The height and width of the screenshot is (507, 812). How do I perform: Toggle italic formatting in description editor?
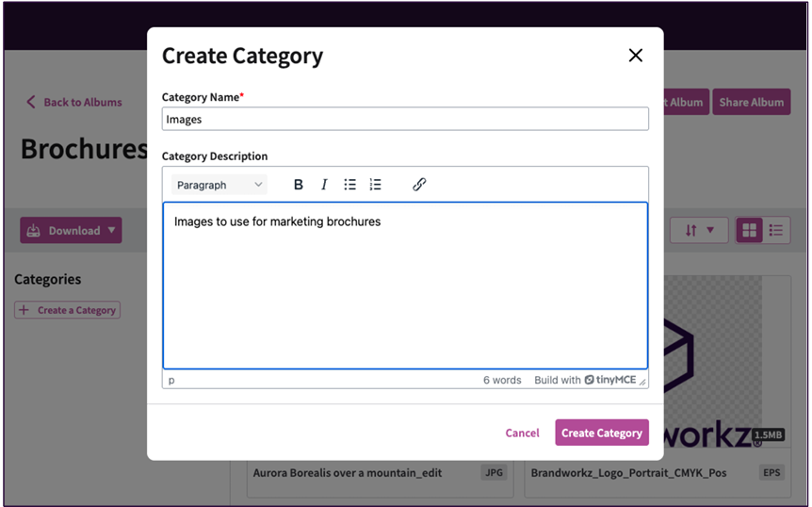pyautogui.click(x=324, y=185)
